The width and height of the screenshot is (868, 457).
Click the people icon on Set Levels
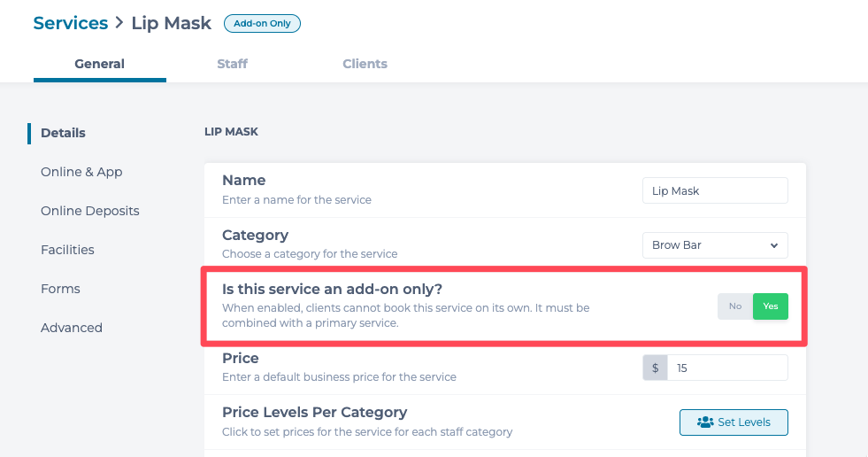click(705, 422)
